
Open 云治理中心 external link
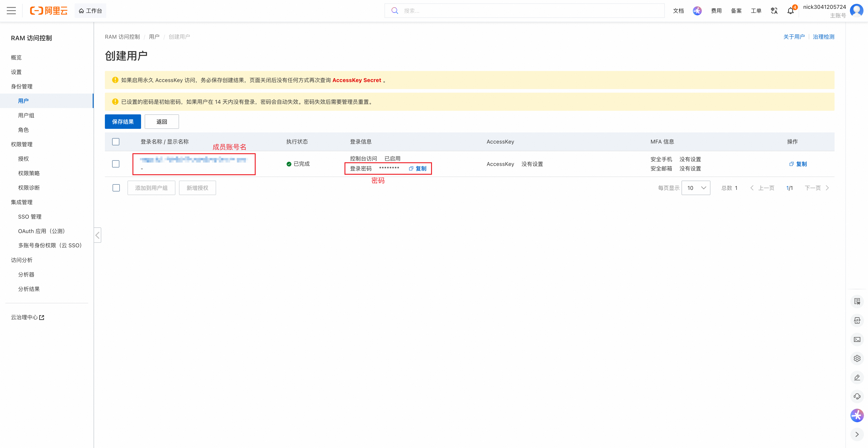(28, 318)
